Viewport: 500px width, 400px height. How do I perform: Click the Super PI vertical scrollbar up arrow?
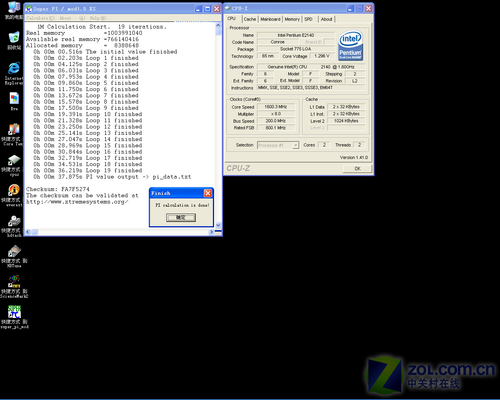[218, 25]
